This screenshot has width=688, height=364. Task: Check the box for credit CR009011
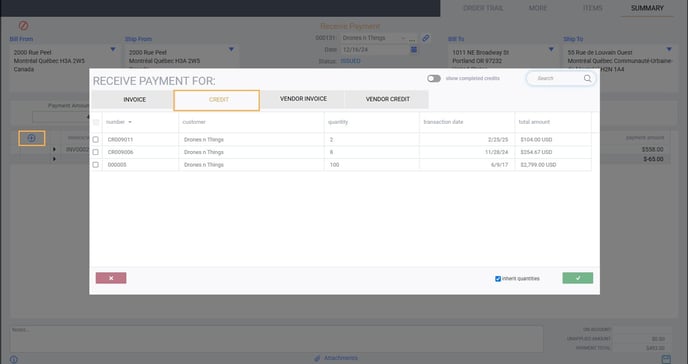[x=96, y=139]
